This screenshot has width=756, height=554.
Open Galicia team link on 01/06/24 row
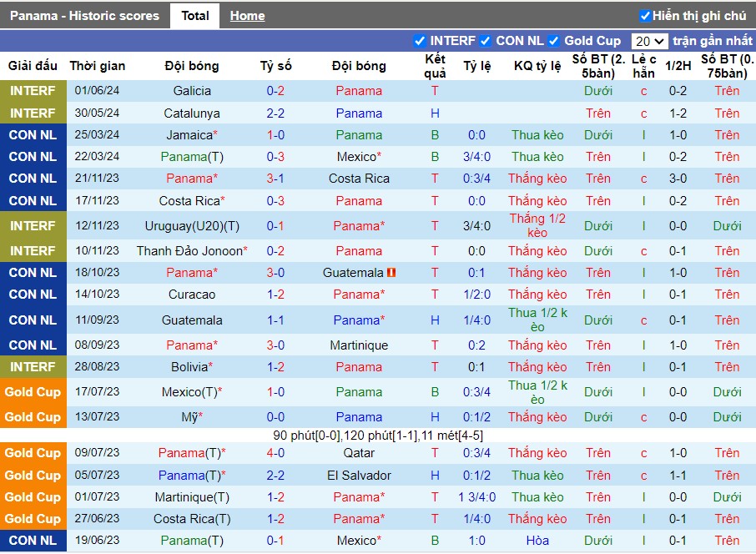click(192, 91)
